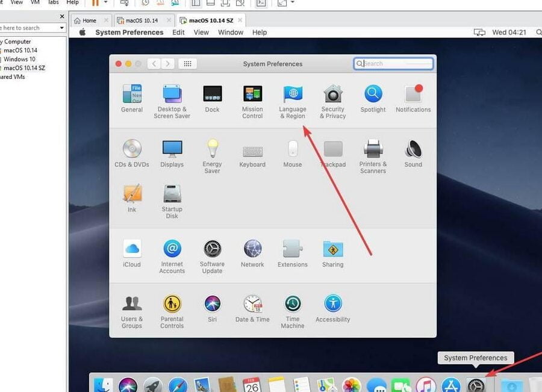Open the Energy Saver pane
Viewport: 542px width, 392px height.
click(x=212, y=149)
